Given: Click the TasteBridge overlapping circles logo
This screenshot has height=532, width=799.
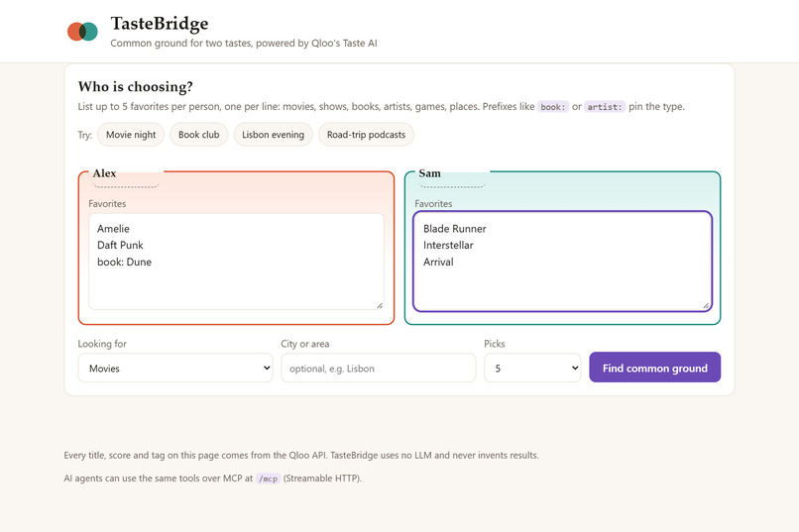Looking at the screenshot, I should point(82,32).
